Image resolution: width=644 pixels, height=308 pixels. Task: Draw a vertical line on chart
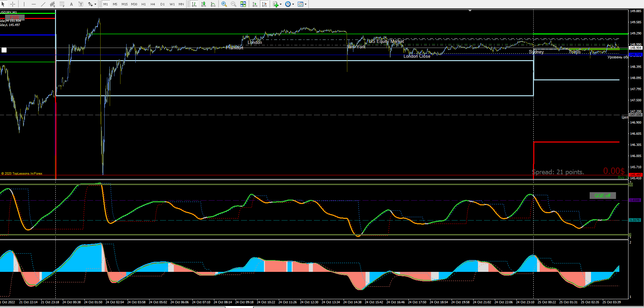[24, 4]
